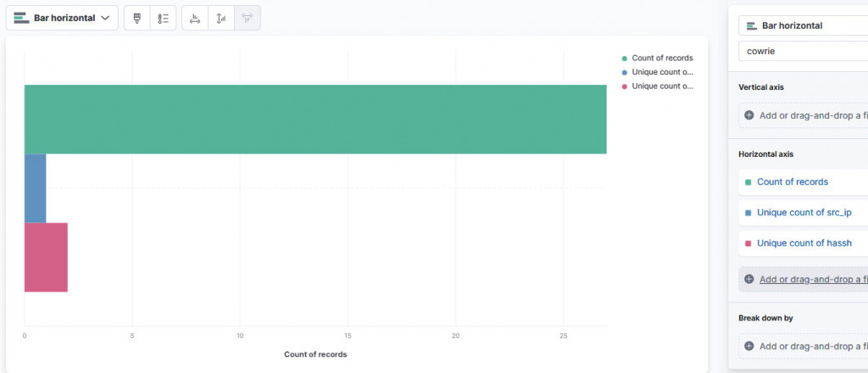Open the legend settings icon
Viewport: 868px width, 373px height.
pyautogui.click(x=164, y=18)
